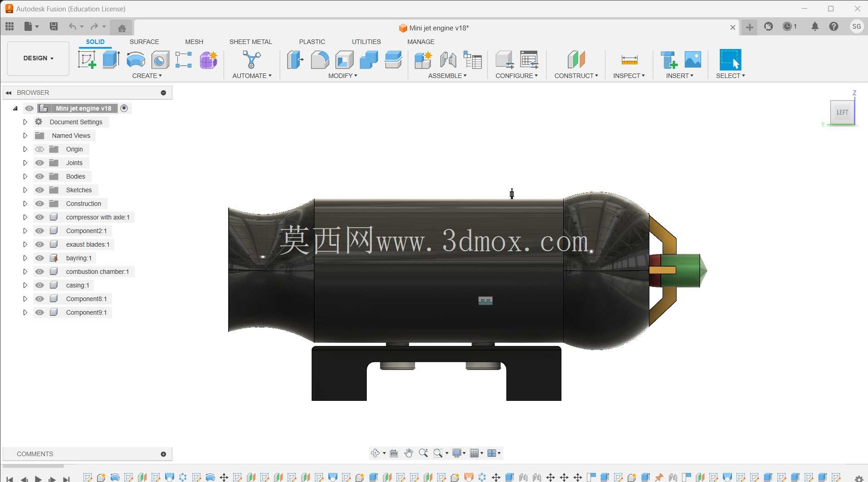Hide the Sketches folder

pyautogui.click(x=40, y=190)
